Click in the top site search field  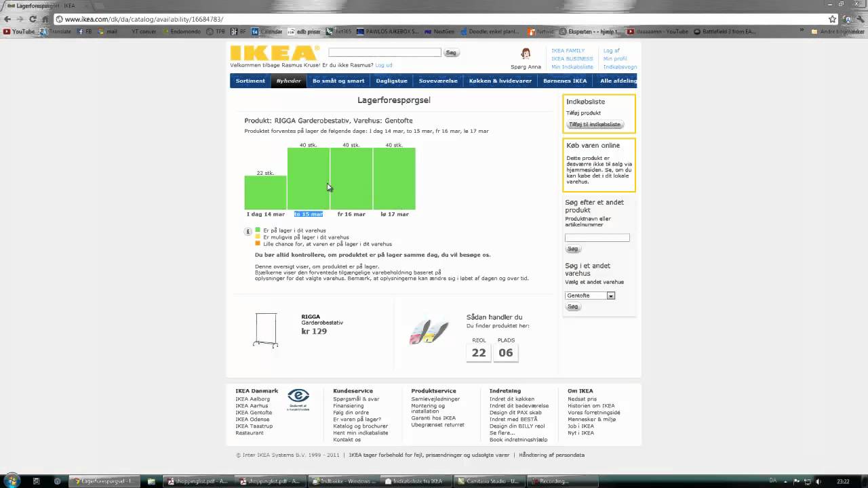[x=384, y=52]
